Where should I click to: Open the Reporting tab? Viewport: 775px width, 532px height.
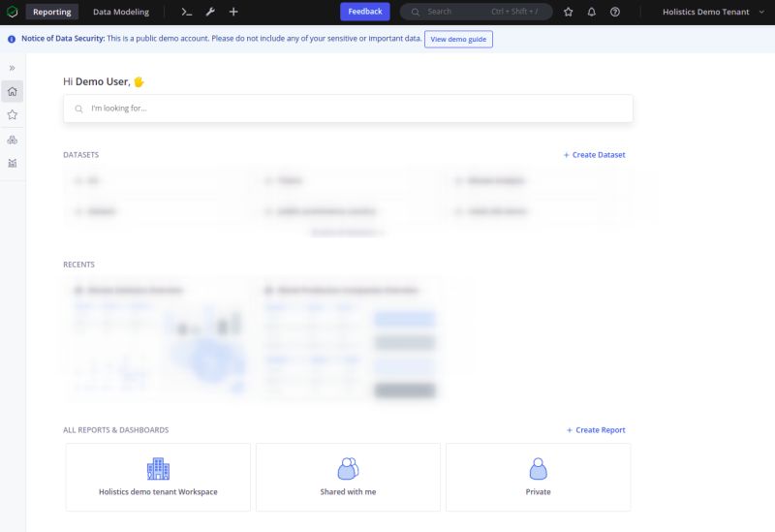(52, 12)
